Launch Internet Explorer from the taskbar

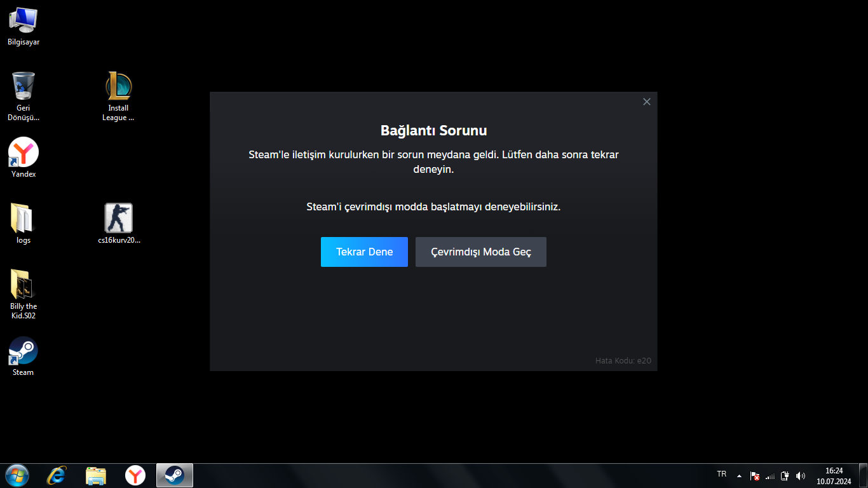[57, 475]
